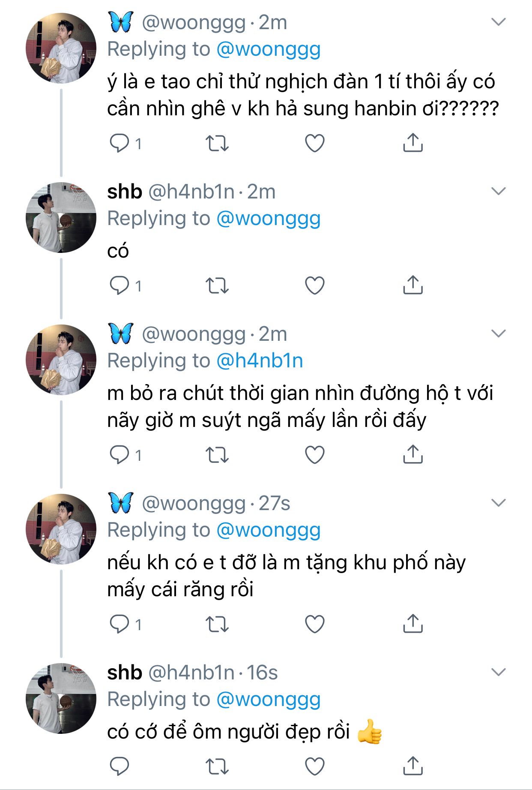Retweet the 'nhìn đường hộ t' tweet
This screenshot has height=790, width=532.
[x=217, y=455]
